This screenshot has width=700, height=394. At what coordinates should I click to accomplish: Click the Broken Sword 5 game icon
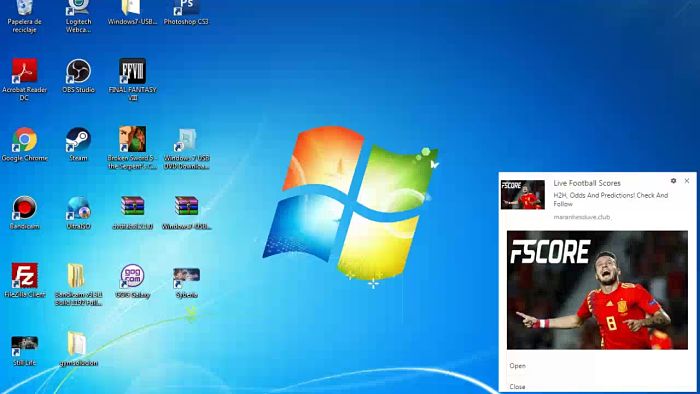click(x=133, y=148)
